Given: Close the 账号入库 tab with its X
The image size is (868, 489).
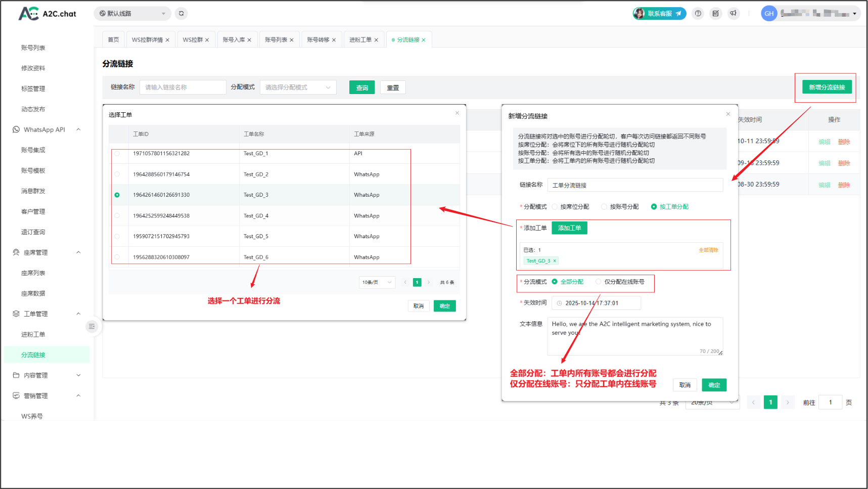Looking at the screenshot, I should pyautogui.click(x=249, y=40).
